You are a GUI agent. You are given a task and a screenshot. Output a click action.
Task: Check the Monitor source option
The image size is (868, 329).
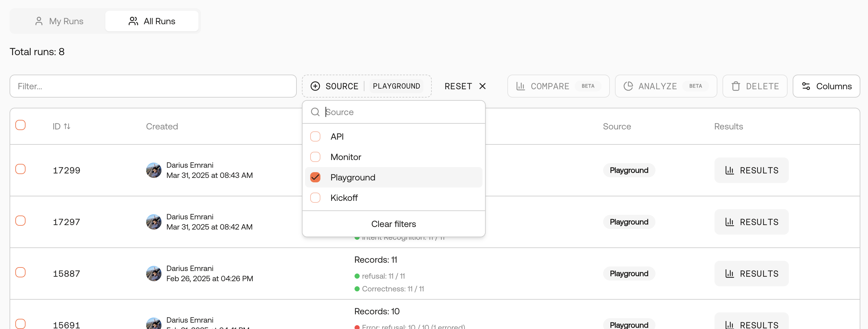[x=315, y=157]
